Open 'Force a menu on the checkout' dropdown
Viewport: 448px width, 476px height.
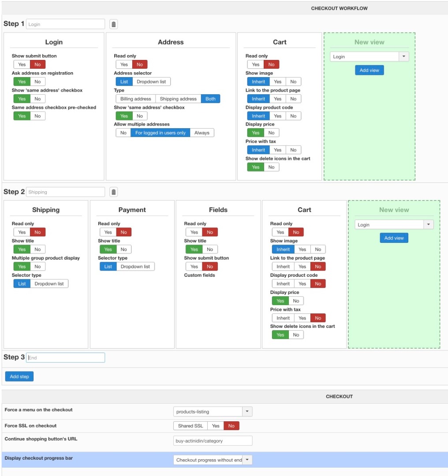pyautogui.click(x=213, y=412)
